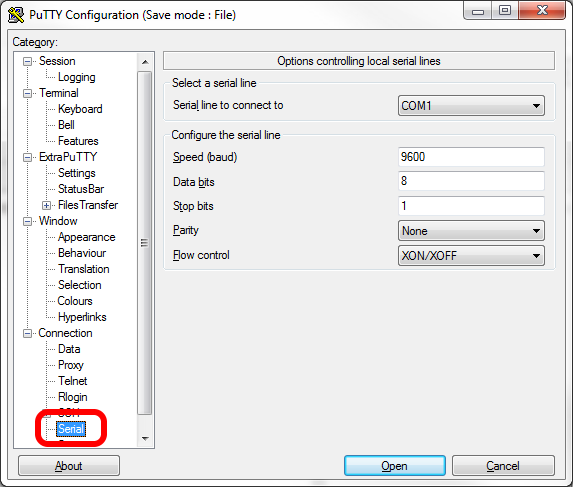
Task: Click the category list scroll down arrow
Action: click(x=145, y=438)
